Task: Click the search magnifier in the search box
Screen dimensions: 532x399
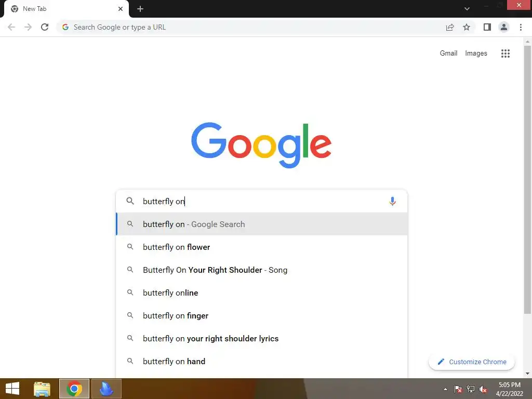Action: pos(130,201)
